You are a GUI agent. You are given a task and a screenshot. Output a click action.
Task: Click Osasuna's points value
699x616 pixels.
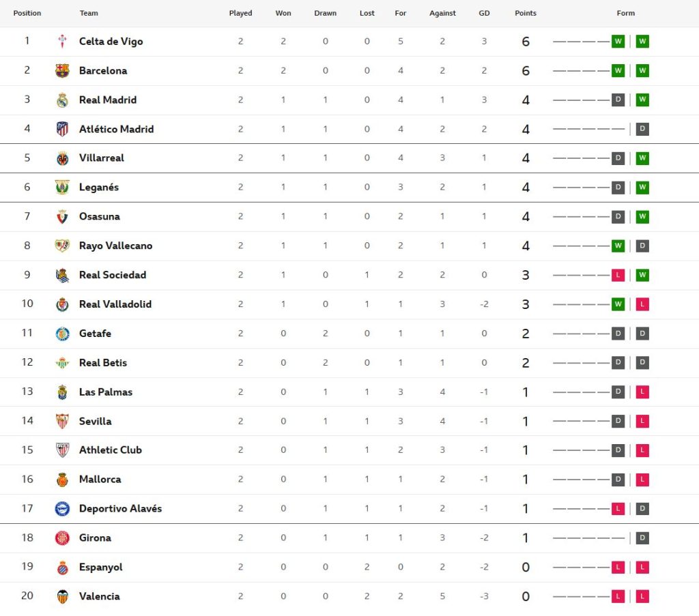pos(525,217)
